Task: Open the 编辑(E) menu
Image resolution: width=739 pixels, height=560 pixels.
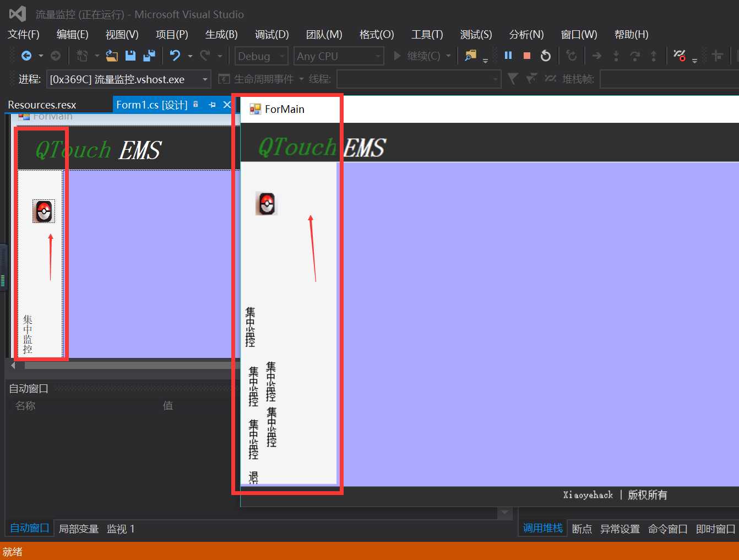Action: coord(72,34)
